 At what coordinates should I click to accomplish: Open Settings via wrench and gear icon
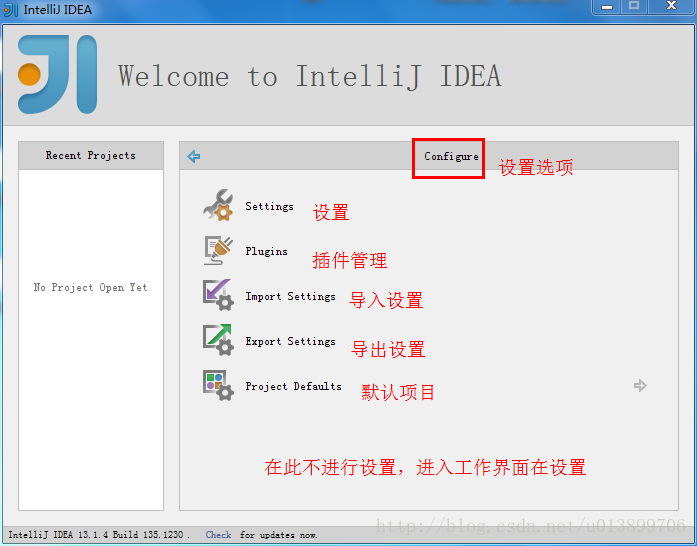[x=218, y=205]
